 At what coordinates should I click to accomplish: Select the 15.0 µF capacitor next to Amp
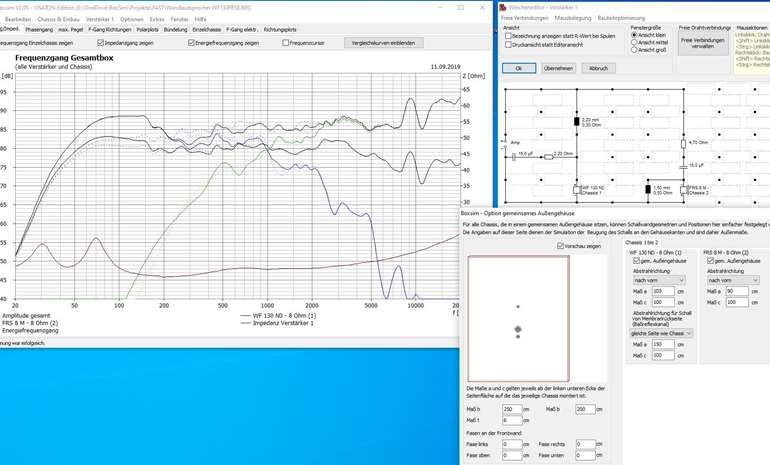click(x=514, y=154)
